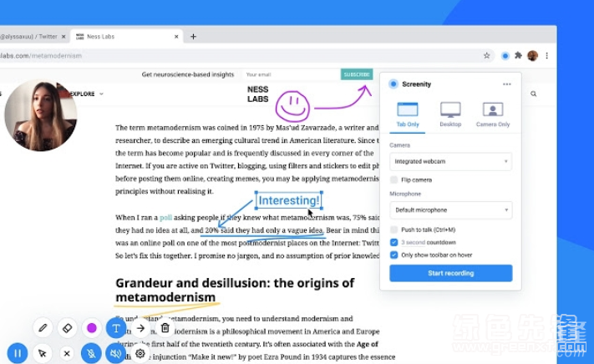The width and height of the screenshot is (594, 364).
Task: Select the text annotation tool
Action: pyautogui.click(x=116, y=328)
